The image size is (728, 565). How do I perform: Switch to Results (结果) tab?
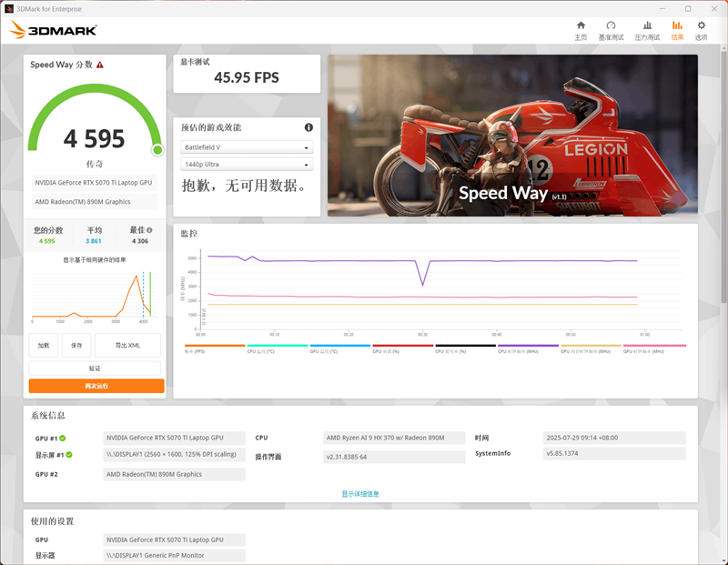point(677,30)
